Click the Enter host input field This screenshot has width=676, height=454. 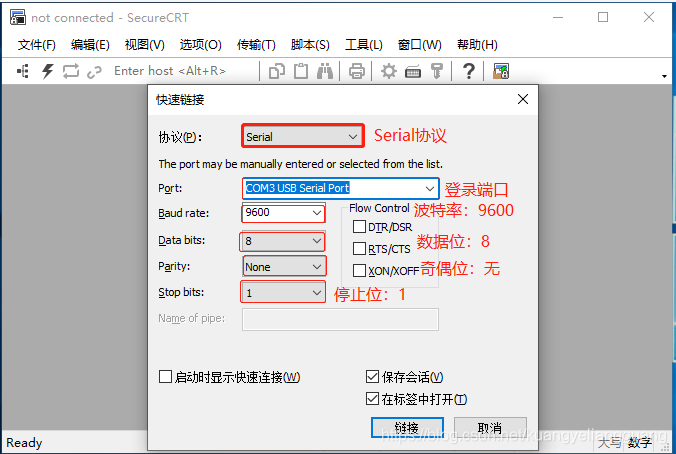coord(183,71)
